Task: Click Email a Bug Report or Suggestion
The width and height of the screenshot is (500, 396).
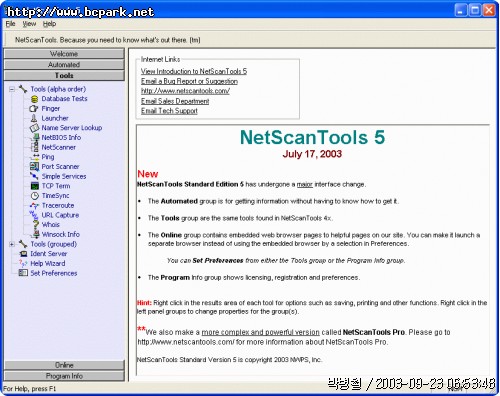Action: tap(189, 81)
